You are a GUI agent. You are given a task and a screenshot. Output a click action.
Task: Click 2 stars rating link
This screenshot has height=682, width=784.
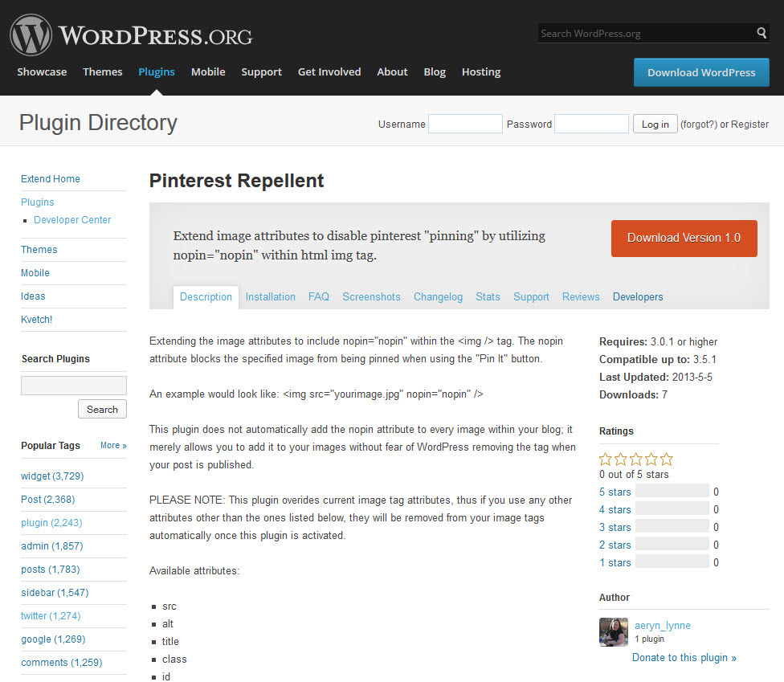(x=615, y=545)
